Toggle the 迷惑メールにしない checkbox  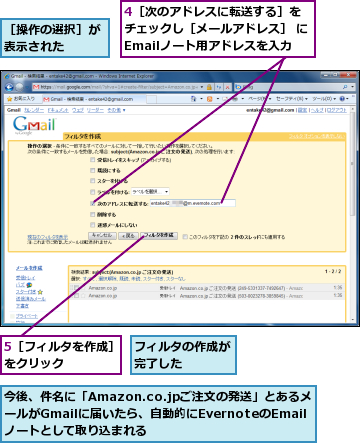[93, 225]
